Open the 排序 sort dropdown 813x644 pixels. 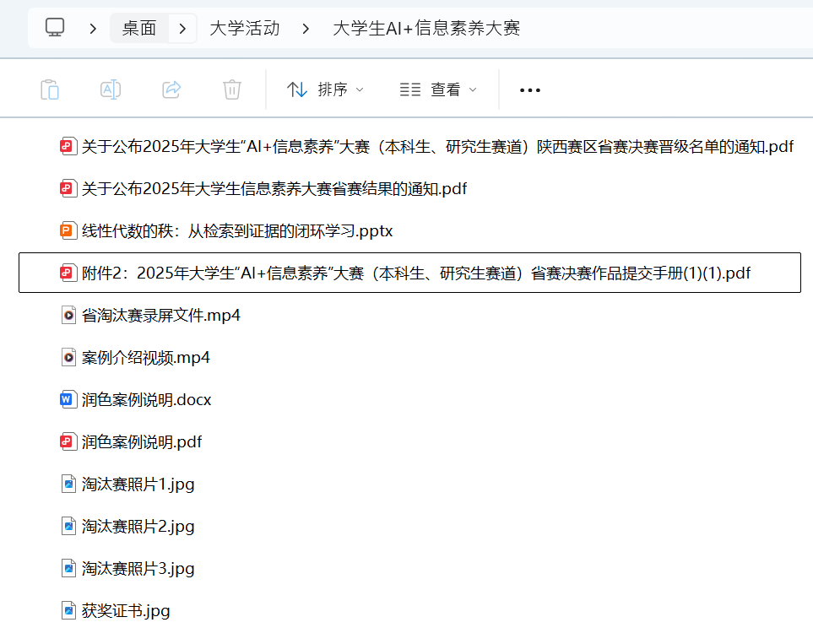click(x=325, y=89)
